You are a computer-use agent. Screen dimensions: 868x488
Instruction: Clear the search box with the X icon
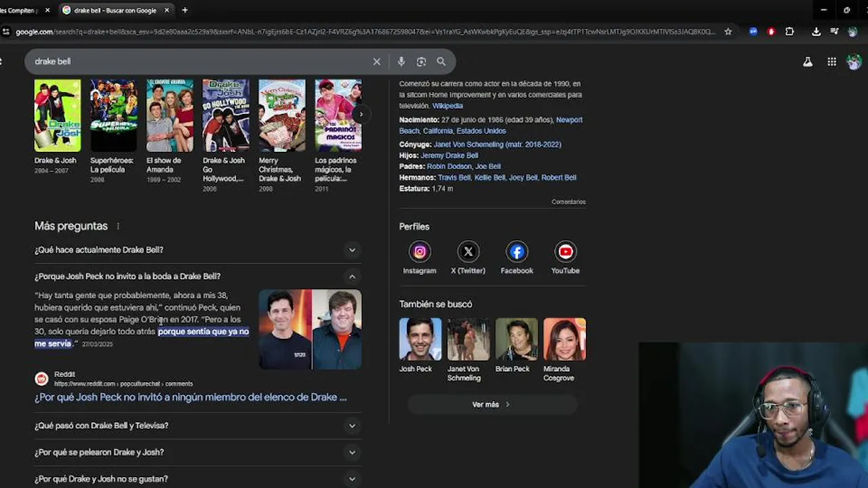(x=376, y=62)
